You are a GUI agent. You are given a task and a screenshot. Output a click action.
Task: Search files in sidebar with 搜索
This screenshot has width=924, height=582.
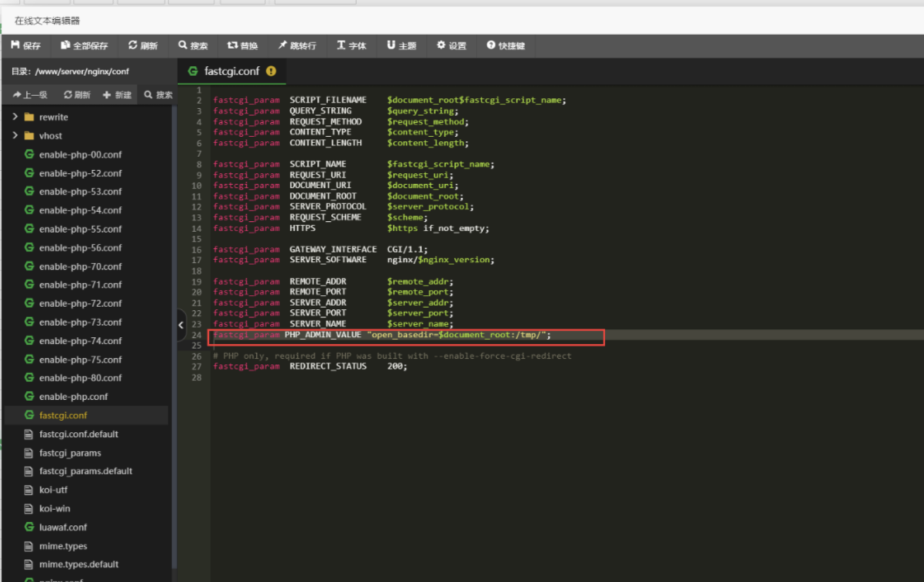158,95
